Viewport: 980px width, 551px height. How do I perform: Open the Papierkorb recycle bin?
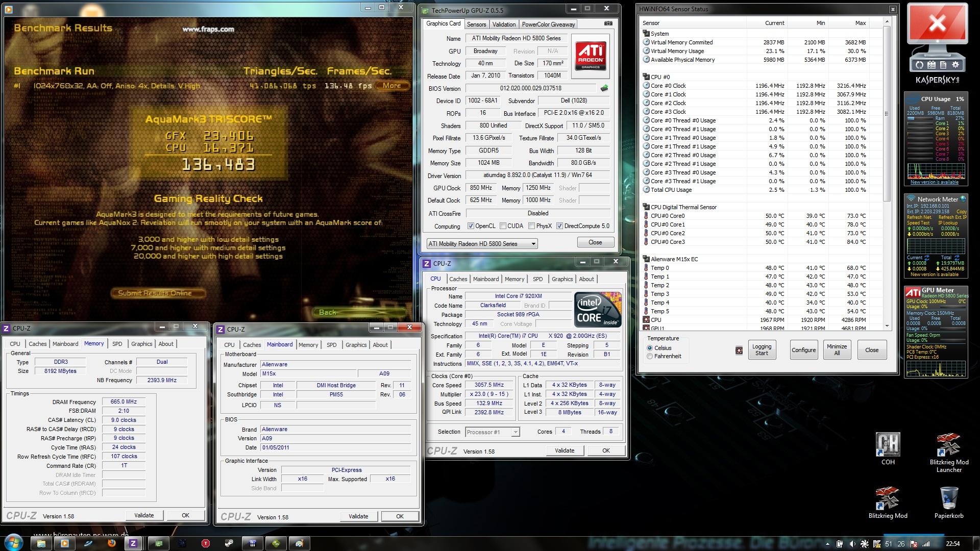[x=949, y=502]
